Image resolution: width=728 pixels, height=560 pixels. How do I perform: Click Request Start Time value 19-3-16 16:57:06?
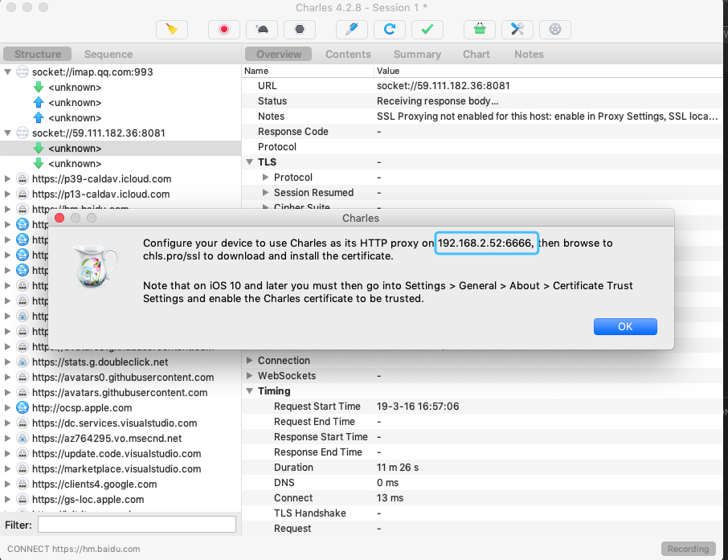(x=417, y=407)
